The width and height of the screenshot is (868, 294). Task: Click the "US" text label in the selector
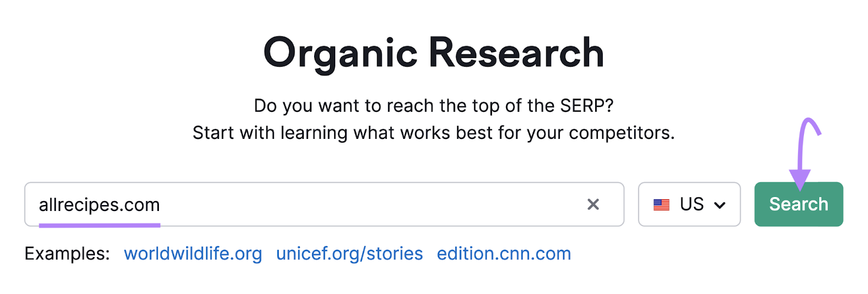[x=692, y=204]
